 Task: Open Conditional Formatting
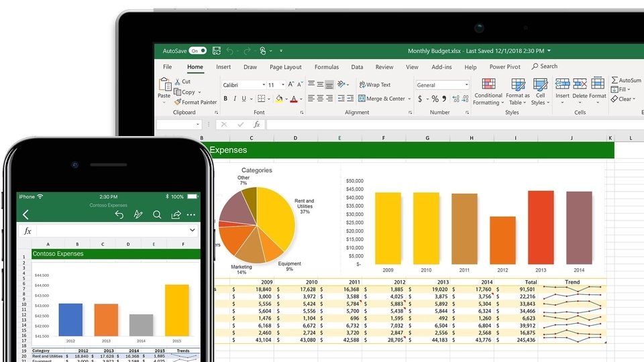pyautogui.click(x=488, y=92)
